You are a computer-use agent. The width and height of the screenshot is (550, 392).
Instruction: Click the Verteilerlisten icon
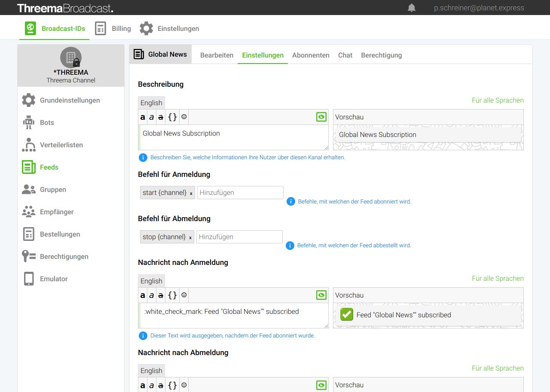coord(29,145)
